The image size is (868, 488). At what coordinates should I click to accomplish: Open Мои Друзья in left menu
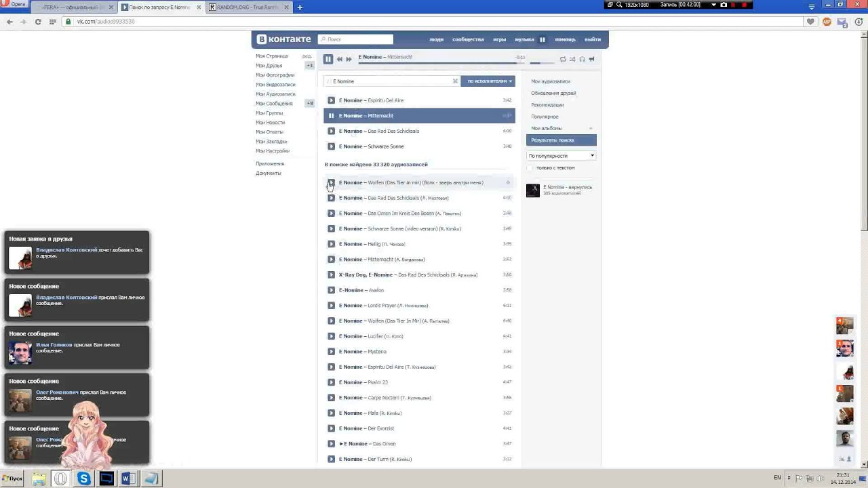coord(269,66)
